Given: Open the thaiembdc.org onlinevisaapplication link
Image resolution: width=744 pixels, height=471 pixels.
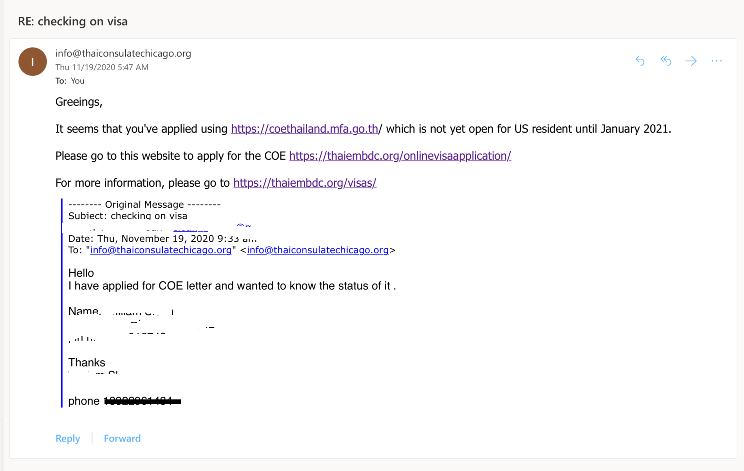Looking at the screenshot, I should click(x=400, y=156).
